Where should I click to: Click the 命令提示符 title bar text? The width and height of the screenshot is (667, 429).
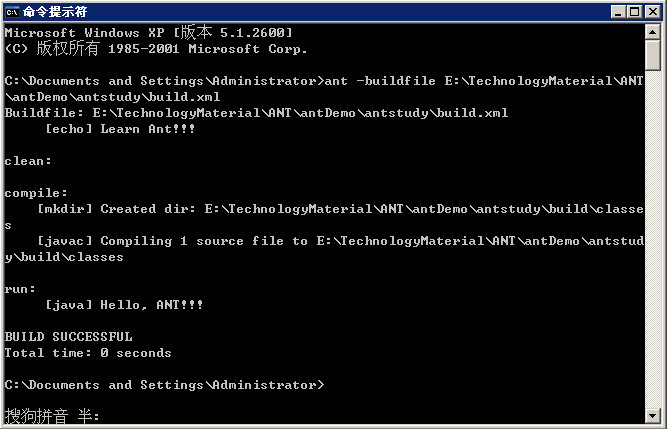61,12
